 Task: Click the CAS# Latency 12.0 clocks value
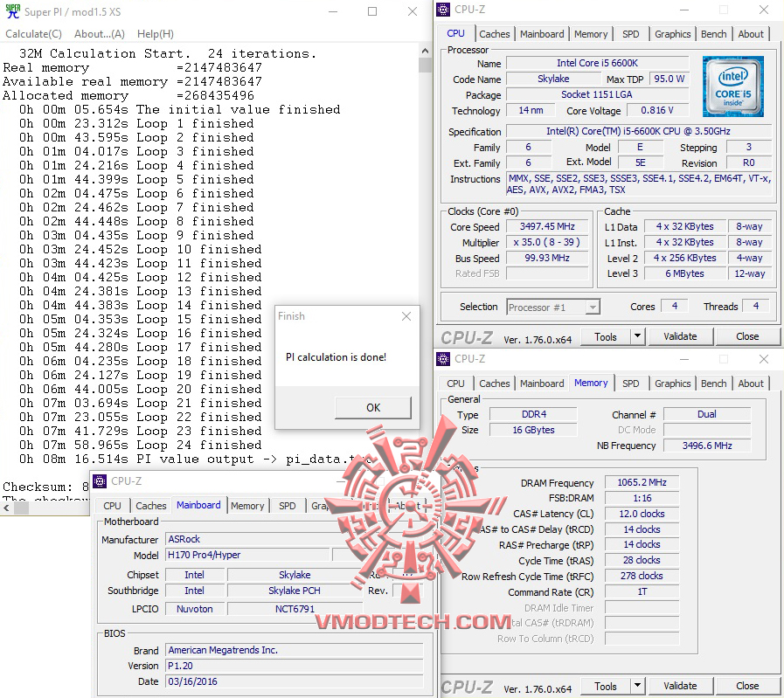coord(642,514)
